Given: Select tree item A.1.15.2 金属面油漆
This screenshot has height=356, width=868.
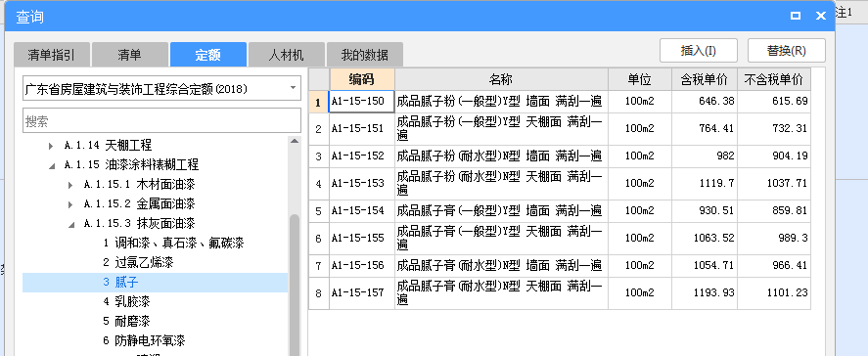Looking at the screenshot, I should click(x=139, y=204).
